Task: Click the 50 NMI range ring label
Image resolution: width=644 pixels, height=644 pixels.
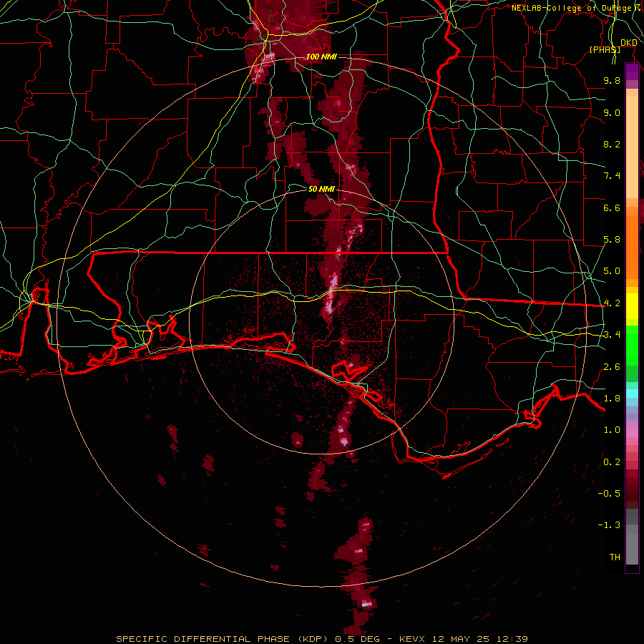Action: [321, 189]
